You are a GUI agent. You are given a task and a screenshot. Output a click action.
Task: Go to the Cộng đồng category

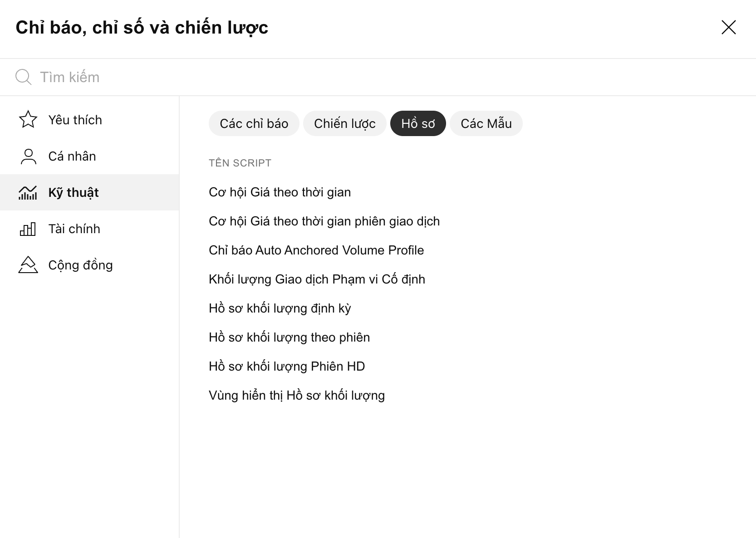pyautogui.click(x=89, y=265)
